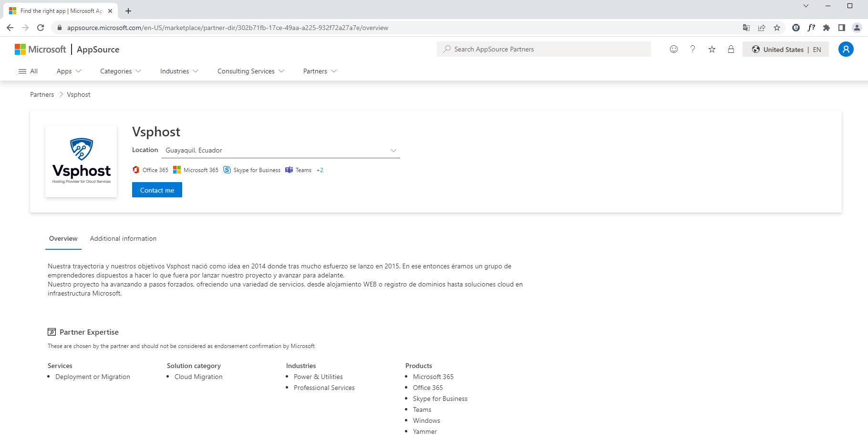Select the Overview tab
The width and height of the screenshot is (868, 440).
pos(63,238)
